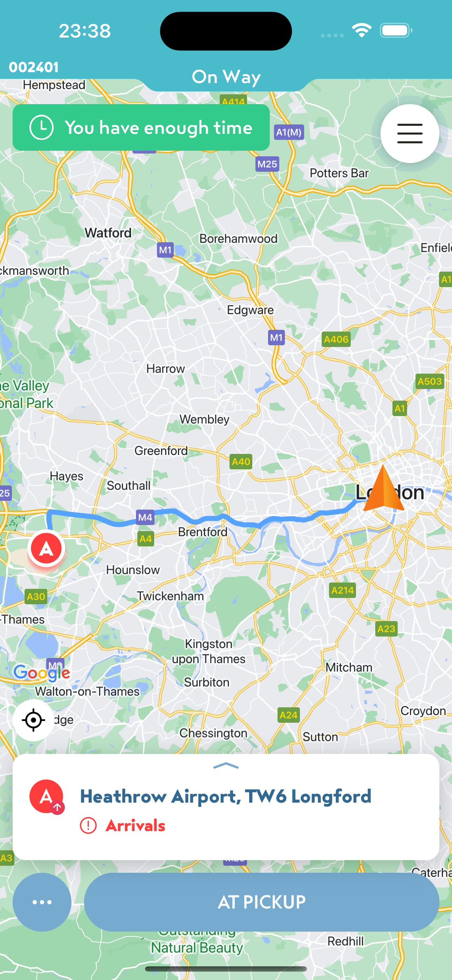Tap the red A pickup marker on map
The width and height of the screenshot is (452, 980).
[x=46, y=548]
